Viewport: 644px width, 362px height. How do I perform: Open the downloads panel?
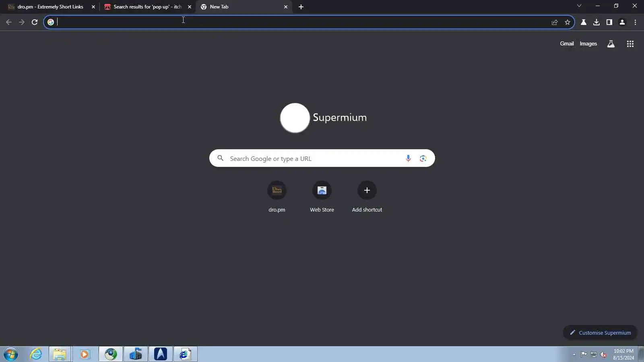point(597,22)
